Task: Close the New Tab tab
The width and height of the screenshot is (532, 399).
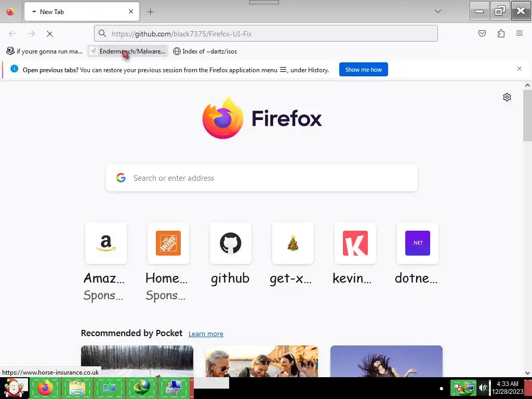Action: coord(130,11)
